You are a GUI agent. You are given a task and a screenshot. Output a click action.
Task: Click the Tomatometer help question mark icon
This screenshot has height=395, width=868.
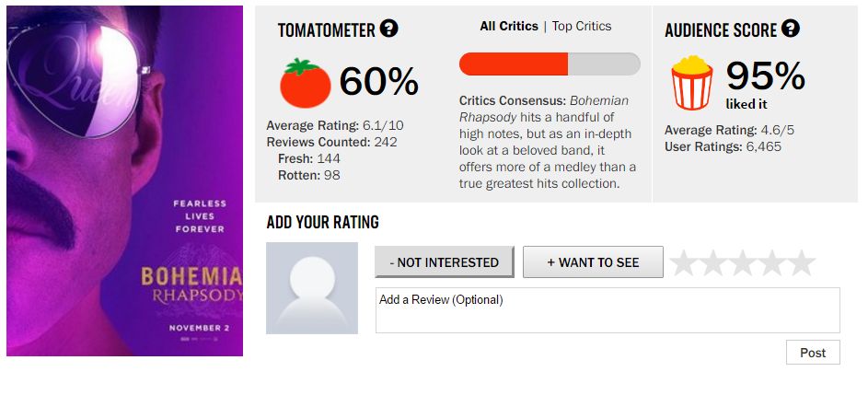pos(389,29)
